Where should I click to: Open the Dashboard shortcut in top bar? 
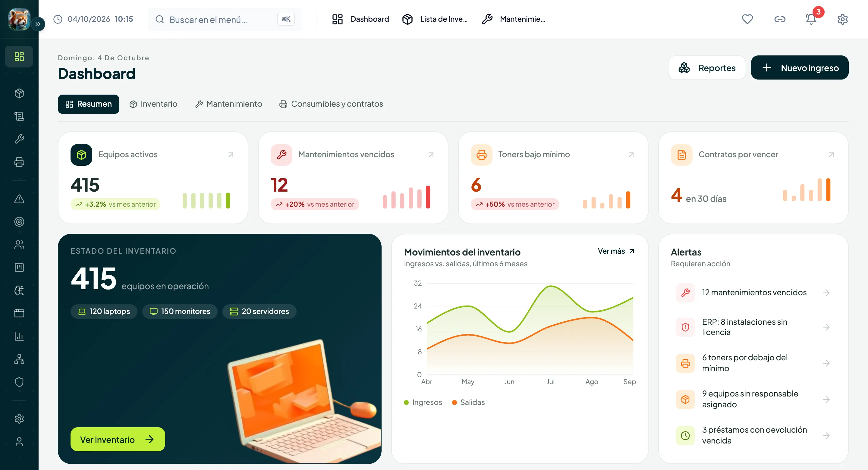point(360,19)
